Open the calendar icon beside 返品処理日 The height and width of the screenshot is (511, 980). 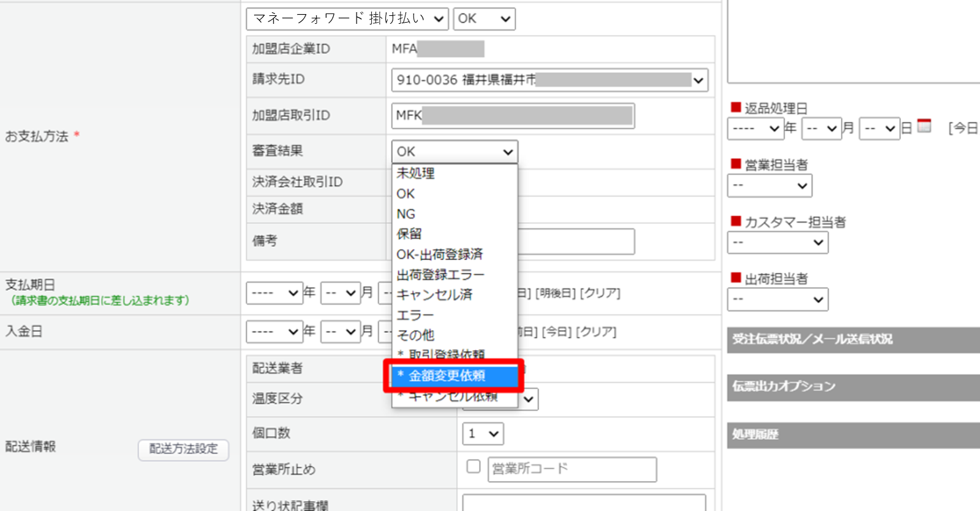pyautogui.click(x=924, y=126)
